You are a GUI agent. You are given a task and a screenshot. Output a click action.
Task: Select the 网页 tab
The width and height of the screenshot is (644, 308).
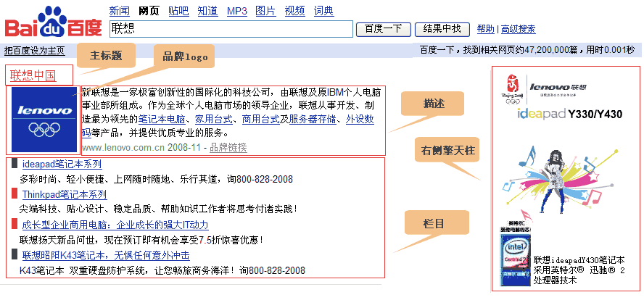(x=149, y=11)
